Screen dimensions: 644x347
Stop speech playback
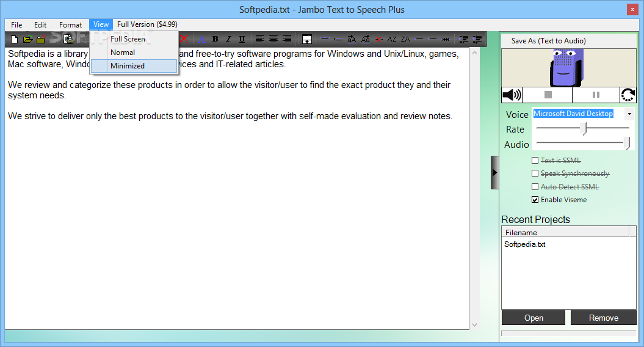click(548, 95)
